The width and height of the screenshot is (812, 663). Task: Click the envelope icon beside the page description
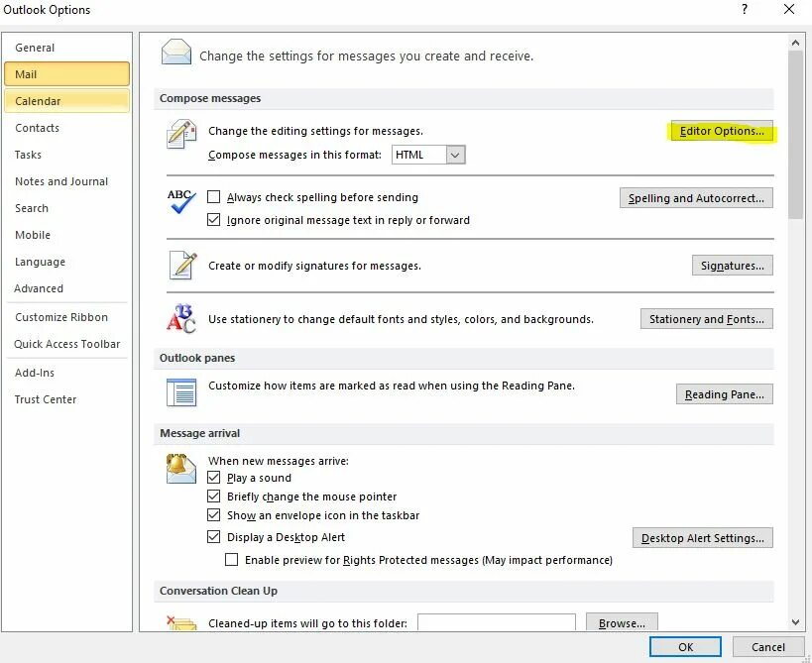coord(176,53)
